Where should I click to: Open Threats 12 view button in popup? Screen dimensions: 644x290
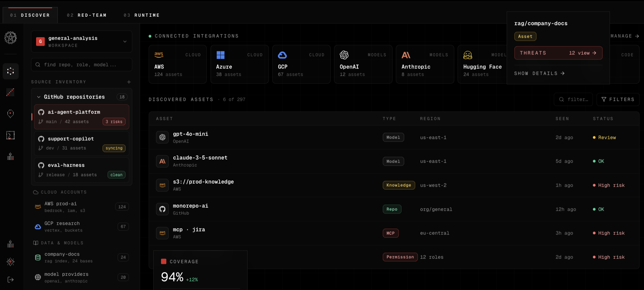[558, 53]
